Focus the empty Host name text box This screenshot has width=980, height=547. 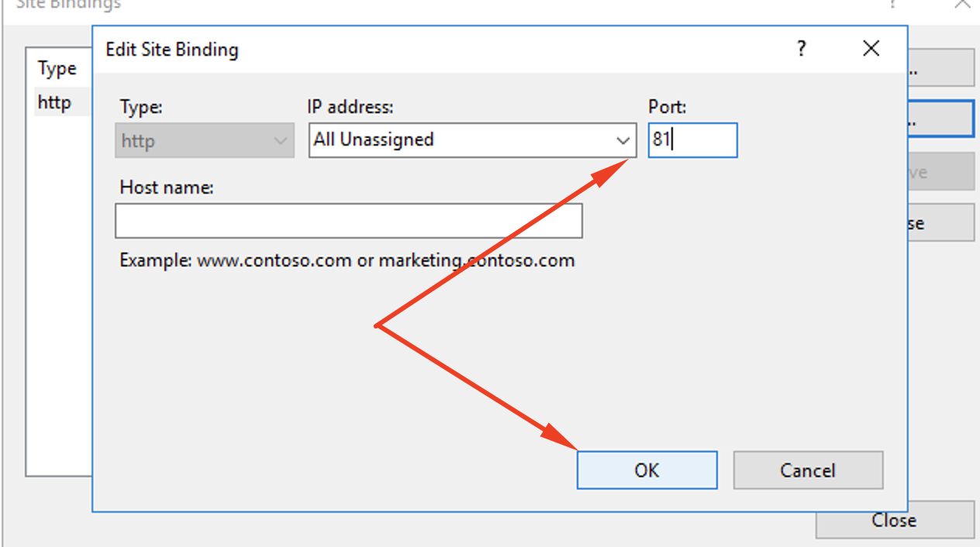[x=348, y=221]
